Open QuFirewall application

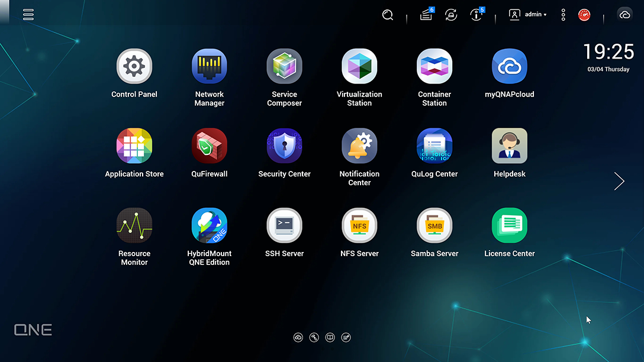click(x=210, y=146)
